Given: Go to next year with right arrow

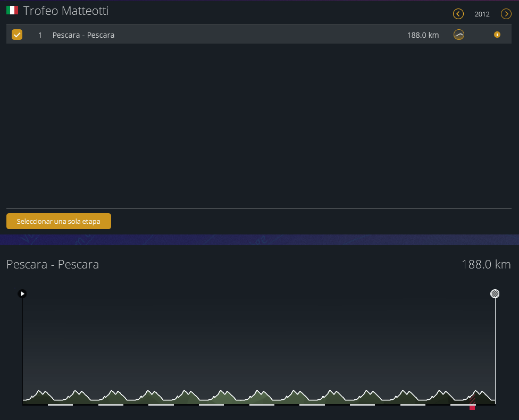Looking at the screenshot, I should point(506,14).
